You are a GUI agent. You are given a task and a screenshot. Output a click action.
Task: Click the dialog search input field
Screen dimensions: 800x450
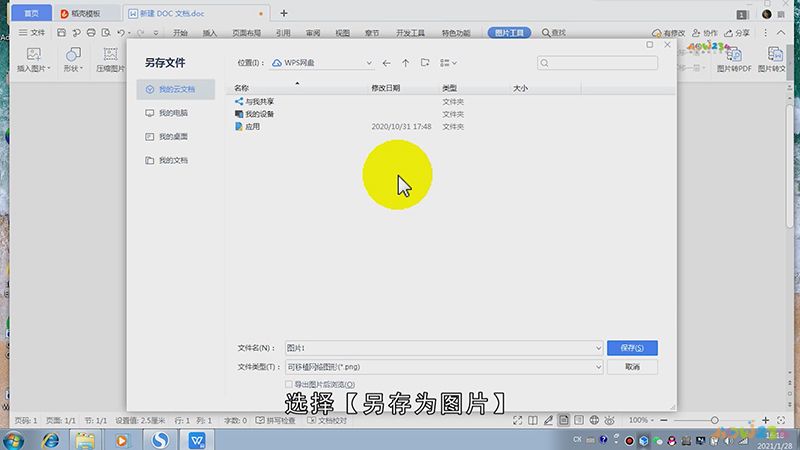(x=597, y=63)
